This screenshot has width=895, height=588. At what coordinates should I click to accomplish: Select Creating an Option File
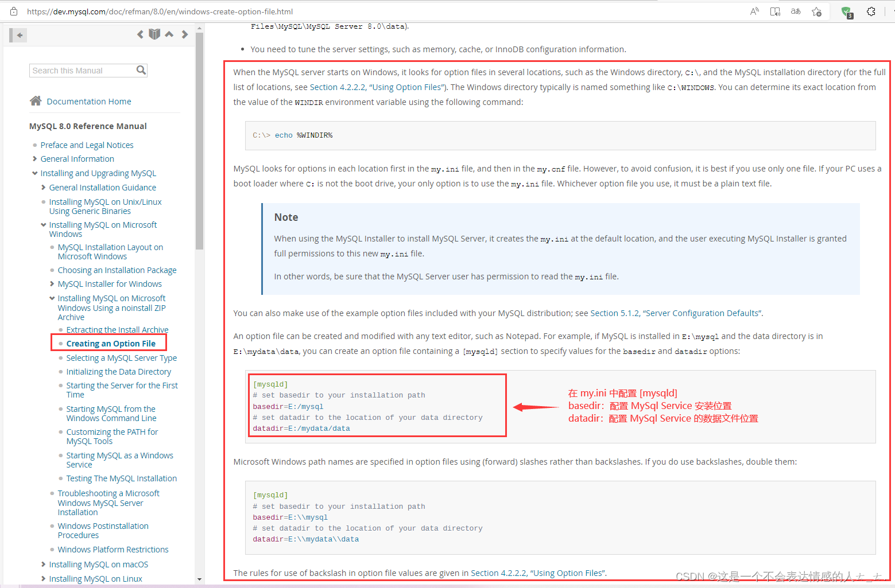click(111, 344)
